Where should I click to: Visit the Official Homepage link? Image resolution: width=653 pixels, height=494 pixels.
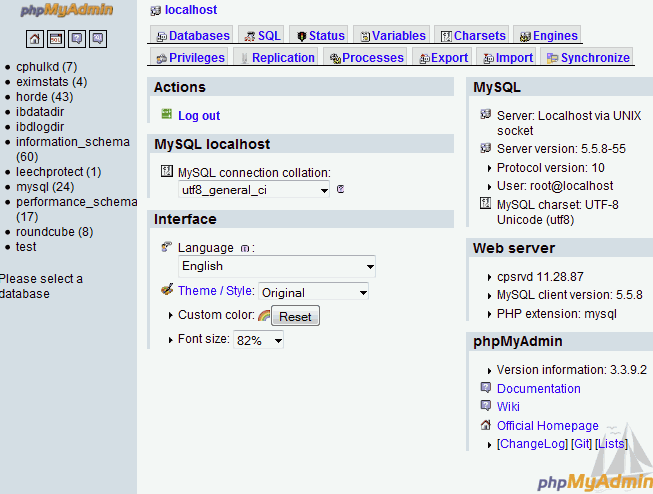[x=548, y=425]
